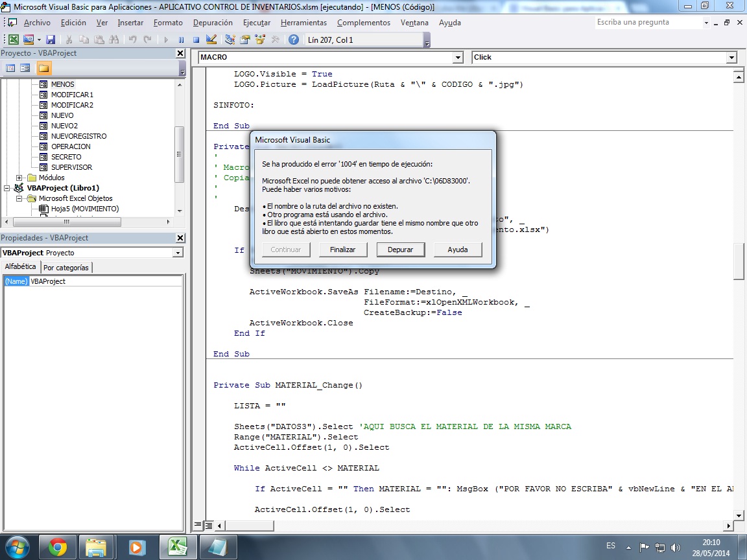Open the Herramientas menu
The height and width of the screenshot is (560, 747).
click(x=304, y=23)
